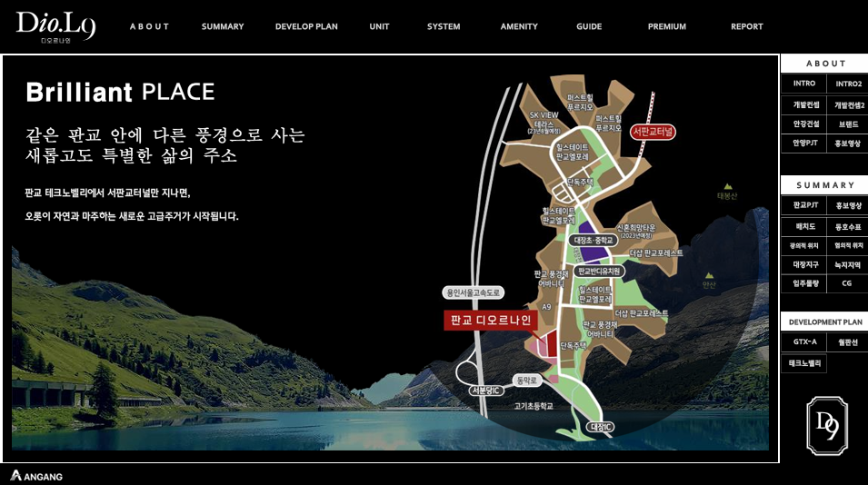Open the DEVELOP PLAN top menu
Image resolution: width=868 pixels, height=485 pixels.
tap(306, 26)
